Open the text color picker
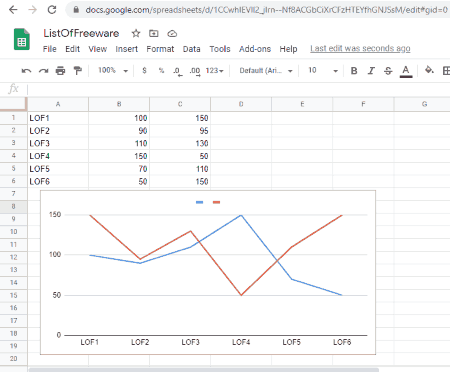This screenshot has width=450, height=372. point(406,71)
